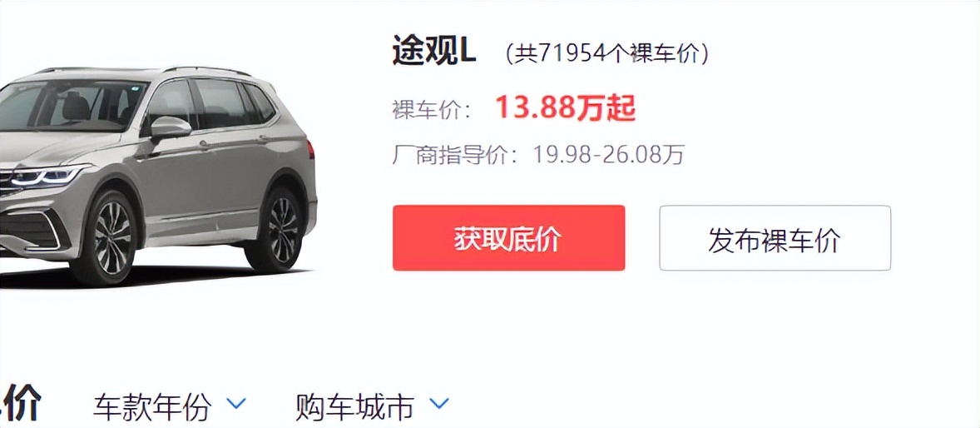Click the car's side mirror
The image size is (980, 428).
[x=169, y=128]
